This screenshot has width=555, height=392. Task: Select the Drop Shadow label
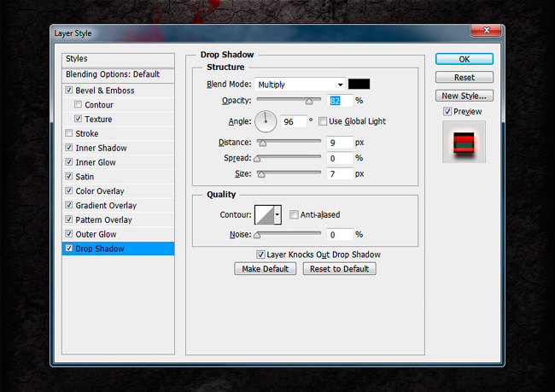pyautogui.click(x=100, y=249)
